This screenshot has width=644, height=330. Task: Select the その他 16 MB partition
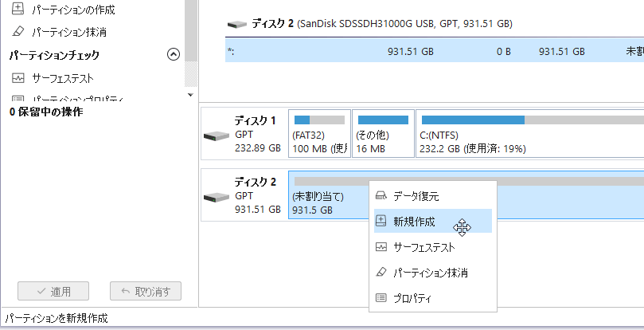(383, 134)
